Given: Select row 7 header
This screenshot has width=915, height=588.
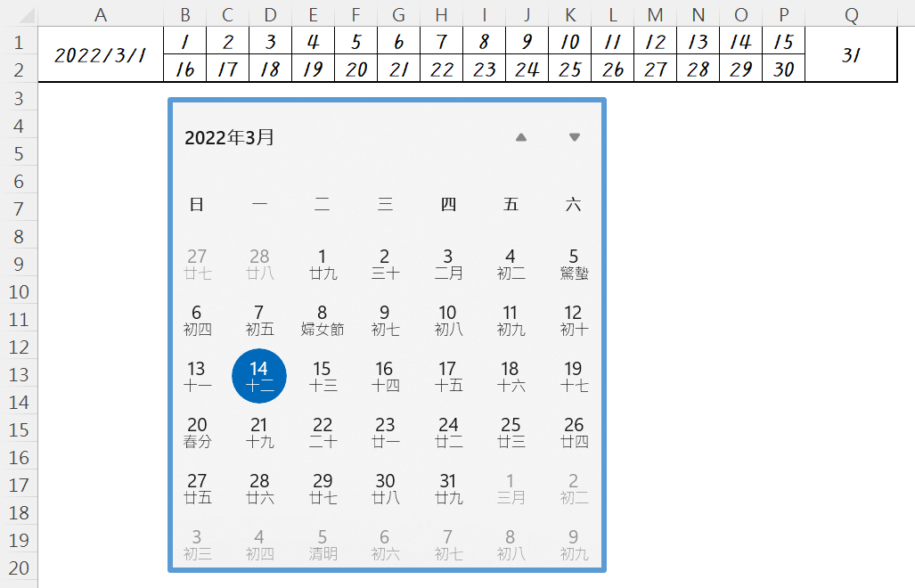Looking at the screenshot, I should 19,208.
